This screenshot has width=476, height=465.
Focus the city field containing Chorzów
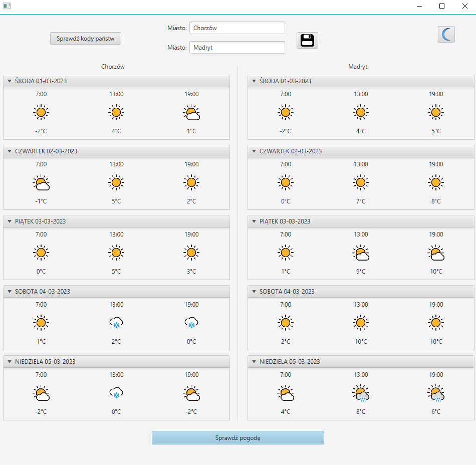pos(237,28)
